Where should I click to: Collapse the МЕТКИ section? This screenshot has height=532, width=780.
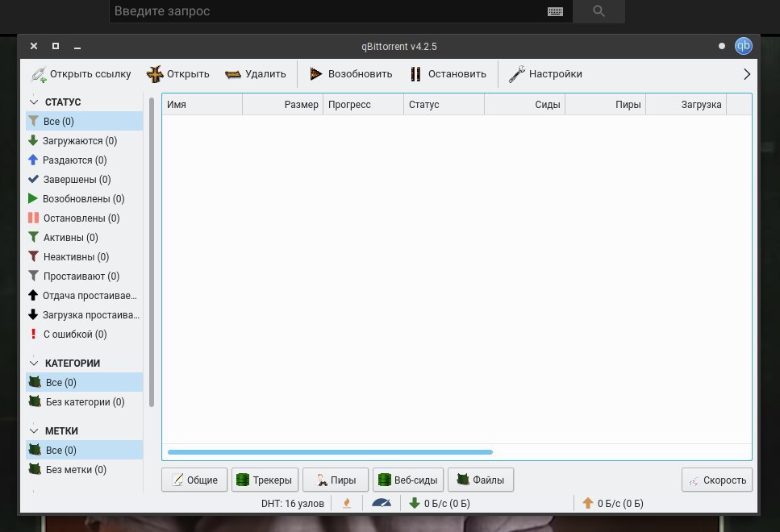(x=34, y=430)
